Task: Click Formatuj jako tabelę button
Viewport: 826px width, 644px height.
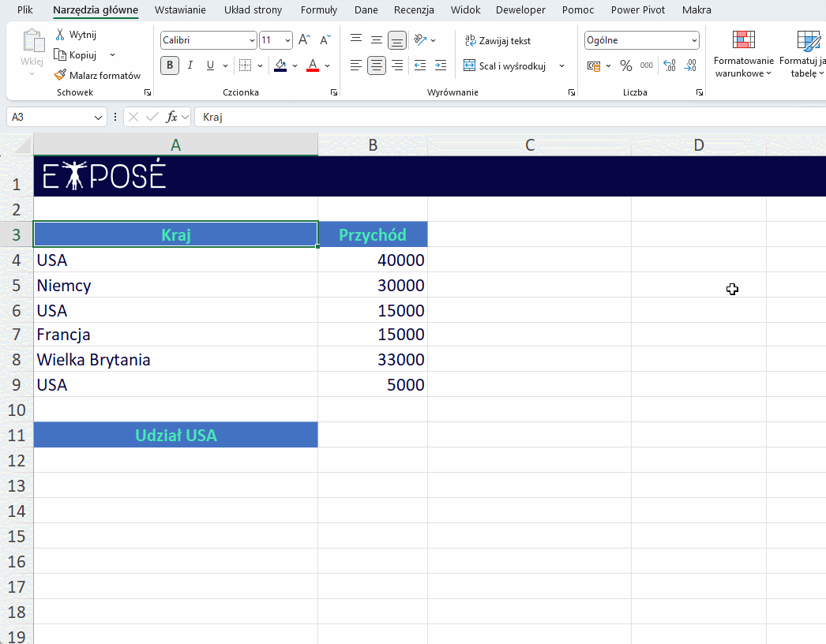Action: pos(804,54)
